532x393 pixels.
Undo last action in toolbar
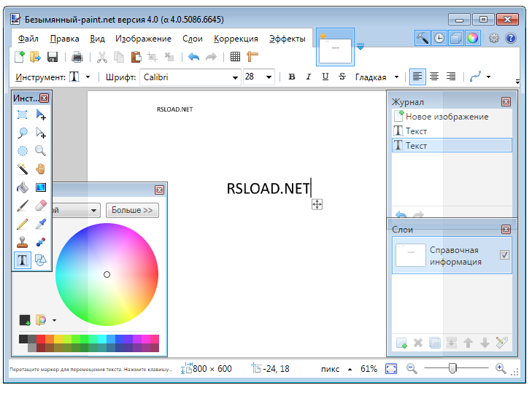tap(193, 57)
